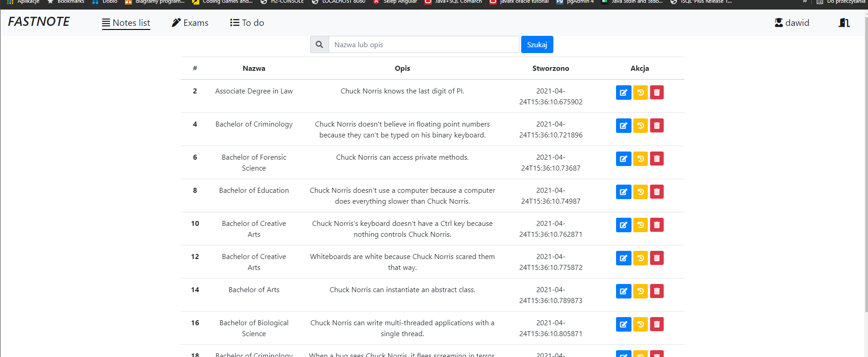
Task: Edit note 12 about whiteboards
Action: (x=623, y=258)
